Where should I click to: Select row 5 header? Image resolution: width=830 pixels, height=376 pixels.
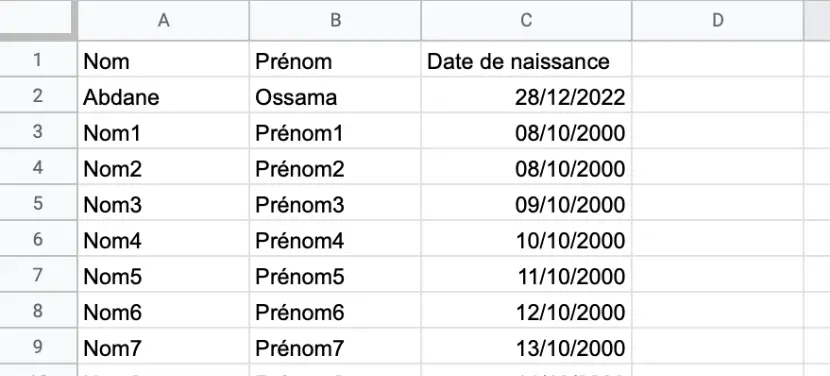point(38,203)
